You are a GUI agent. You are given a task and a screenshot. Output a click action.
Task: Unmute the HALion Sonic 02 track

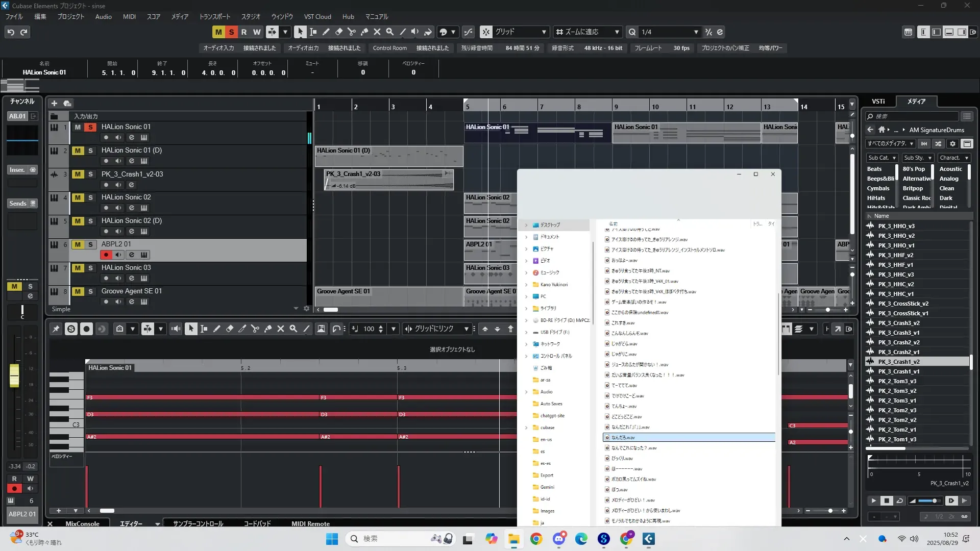click(x=78, y=198)
